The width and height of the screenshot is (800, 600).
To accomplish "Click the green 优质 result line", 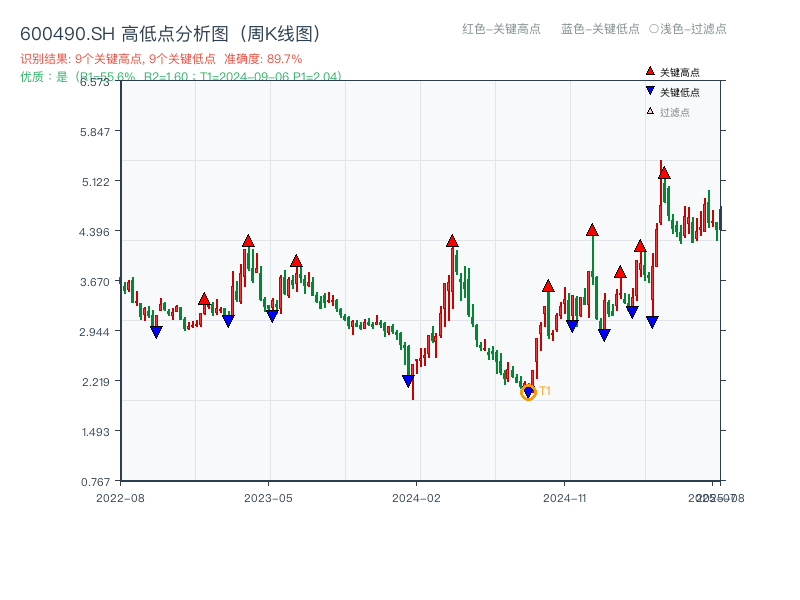I will [181, 76].
